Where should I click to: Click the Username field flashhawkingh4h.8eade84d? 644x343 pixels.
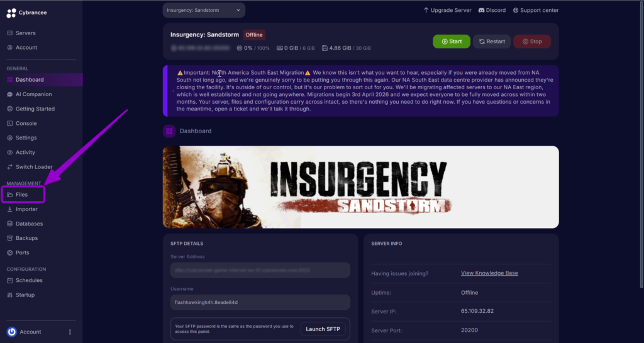(x=260, y=302)
